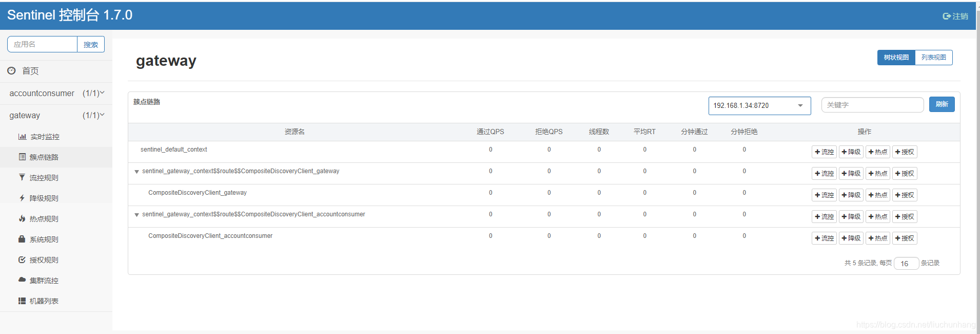Open 降级规则 lightning bolt icon
980x334 pixels.
[22, 198]
